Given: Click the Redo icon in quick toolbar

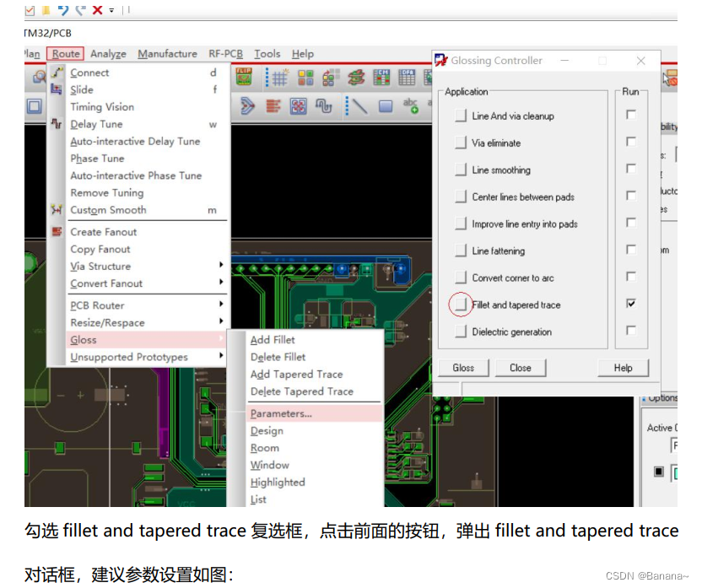Looking at the screenshot, I should pyautogui.click(x=80, y=10).
